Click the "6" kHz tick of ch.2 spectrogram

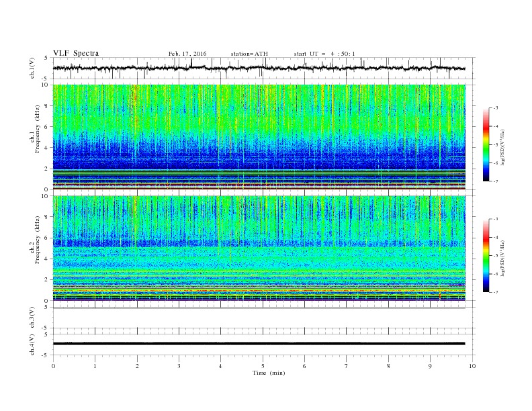point(46,238)
